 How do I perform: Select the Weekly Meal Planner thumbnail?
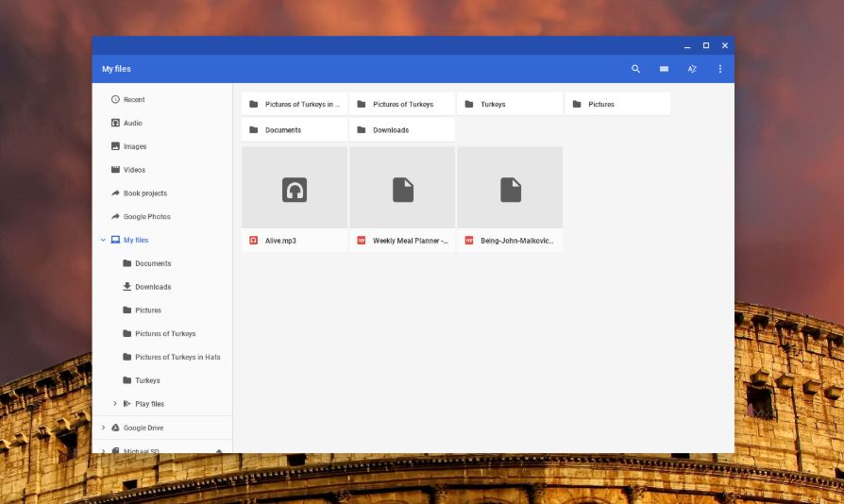point(402,188)
